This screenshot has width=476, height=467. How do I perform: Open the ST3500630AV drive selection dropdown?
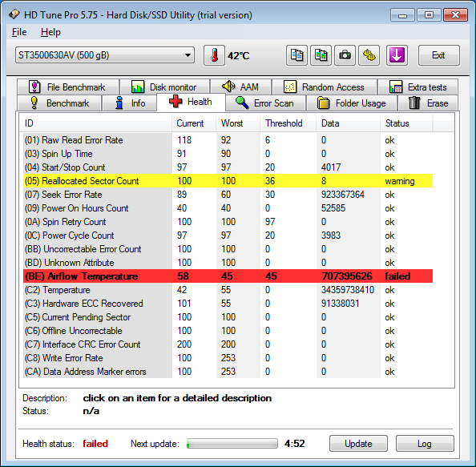tap(105, 55)
